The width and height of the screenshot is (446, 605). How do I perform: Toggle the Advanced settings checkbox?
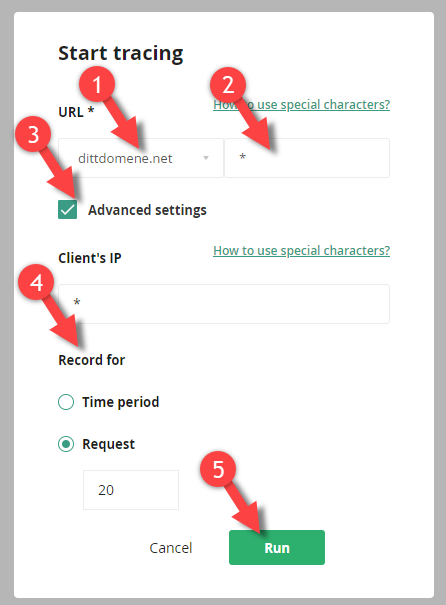68,210
